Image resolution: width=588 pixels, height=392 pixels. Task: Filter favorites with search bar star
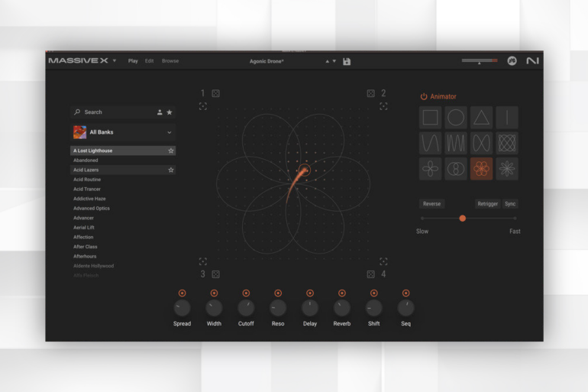tap(170, 112)
